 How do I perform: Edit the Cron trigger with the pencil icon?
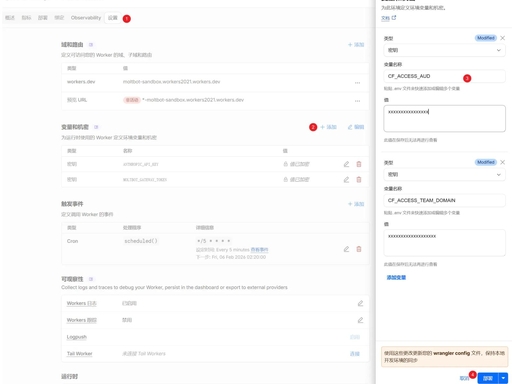point(346,249)
